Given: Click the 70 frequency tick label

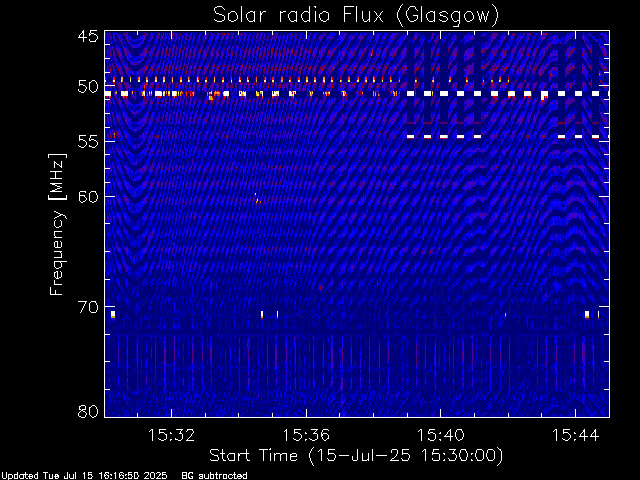Looking at the screenshot, I should [88, 307].
